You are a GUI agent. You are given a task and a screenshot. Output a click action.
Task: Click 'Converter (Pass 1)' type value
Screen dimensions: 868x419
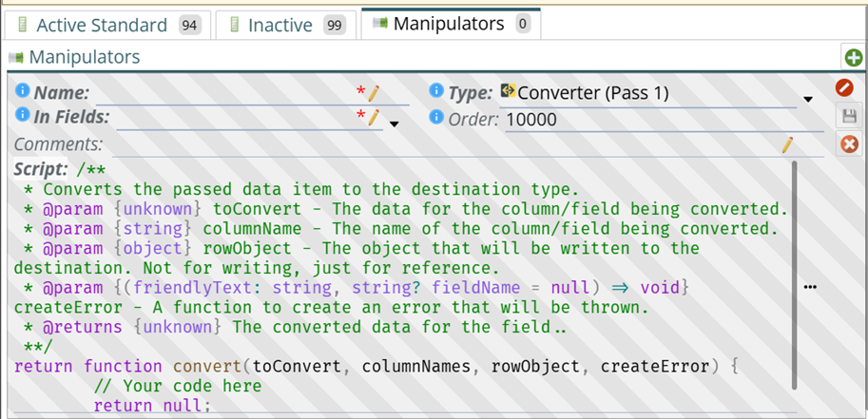[593, 93]
